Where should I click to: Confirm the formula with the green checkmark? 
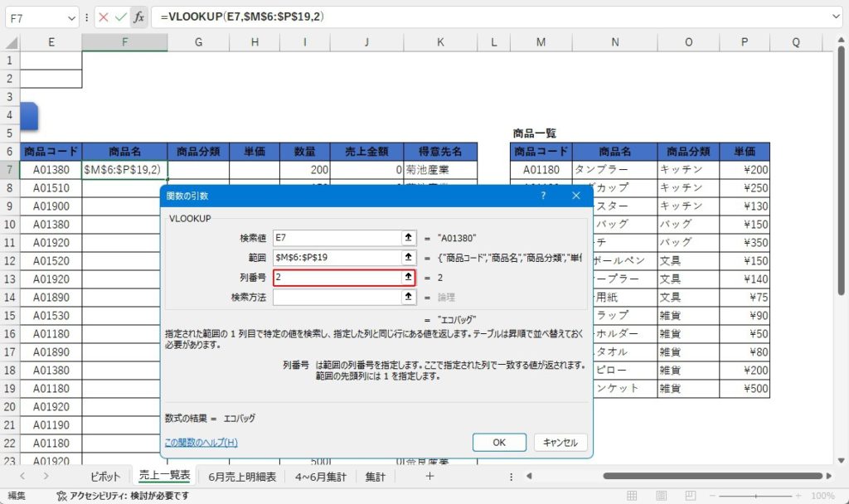[121, 17]
